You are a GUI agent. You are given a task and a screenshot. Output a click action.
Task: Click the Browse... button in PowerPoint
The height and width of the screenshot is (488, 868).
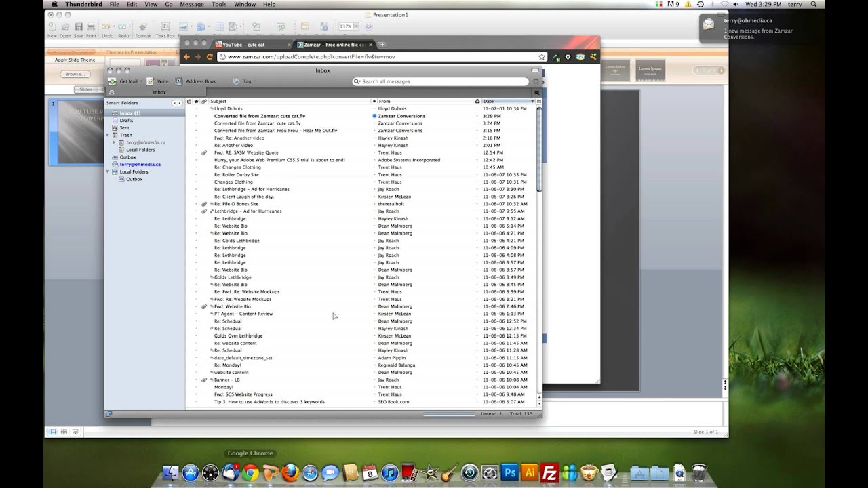coord(75,74)
